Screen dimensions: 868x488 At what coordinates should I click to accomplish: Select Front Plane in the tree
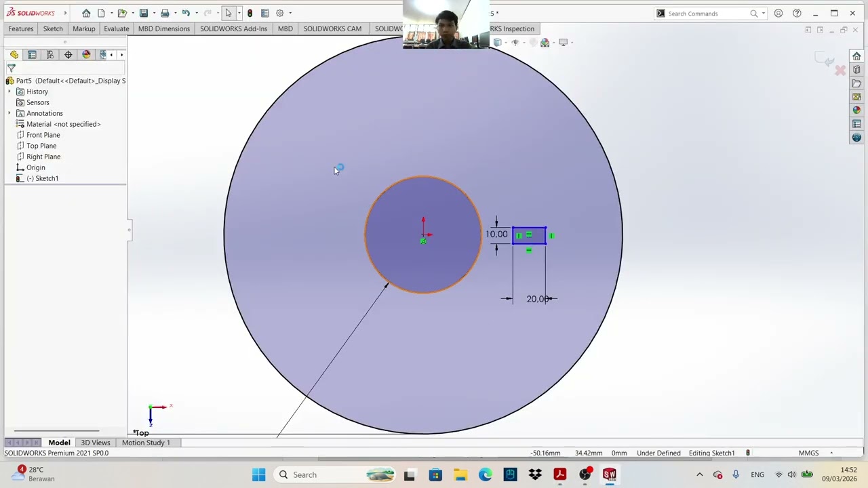tap(43, 135)
